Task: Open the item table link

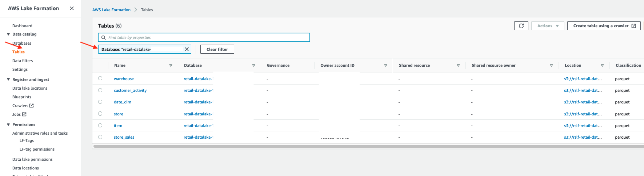Action: (x=118, y=126)
